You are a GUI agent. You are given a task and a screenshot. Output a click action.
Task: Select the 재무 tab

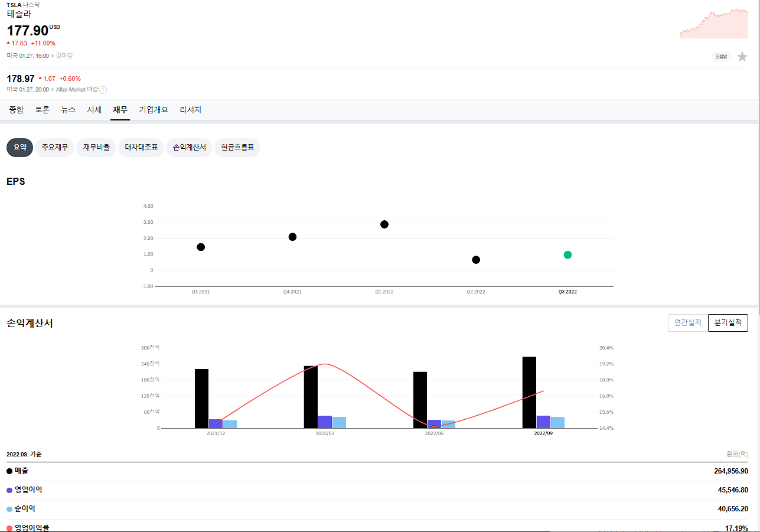[120, 110]
